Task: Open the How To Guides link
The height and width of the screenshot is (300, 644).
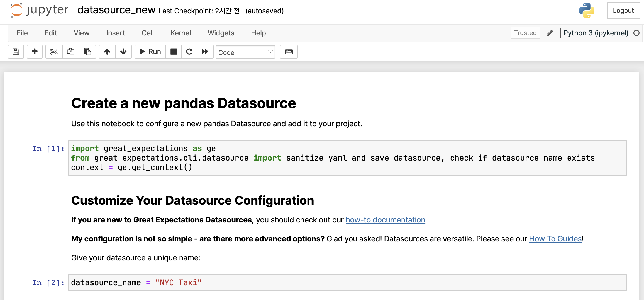Action: (x=555, y=239)
